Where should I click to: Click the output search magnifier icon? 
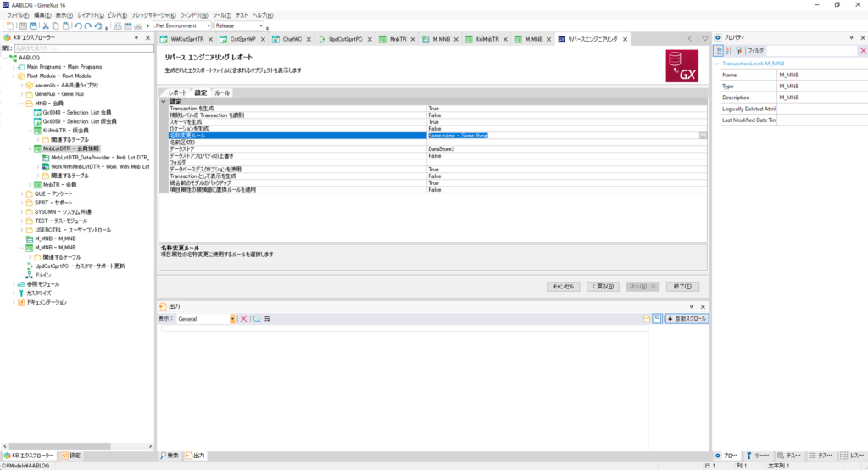(x=257, y=319)
